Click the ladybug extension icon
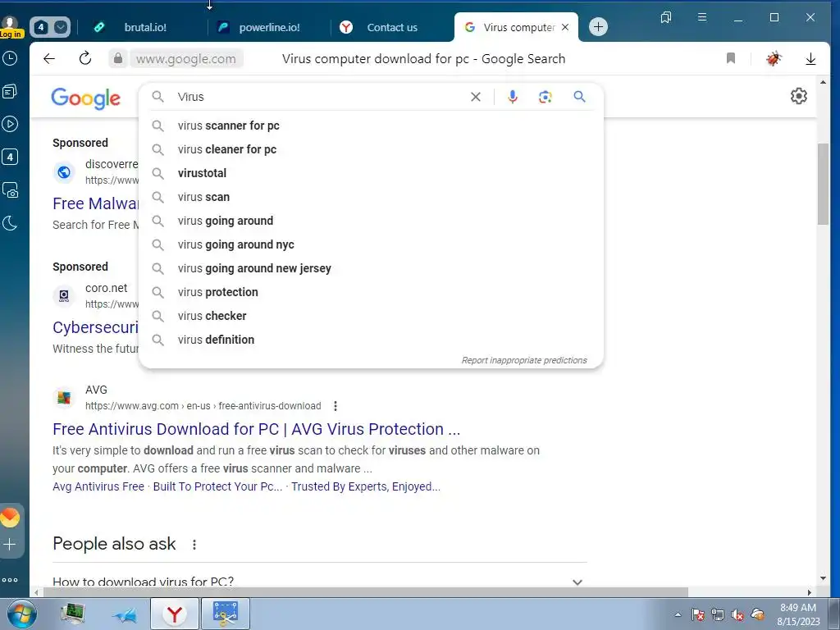Screen dimensions: 840x630 [773, 58]
